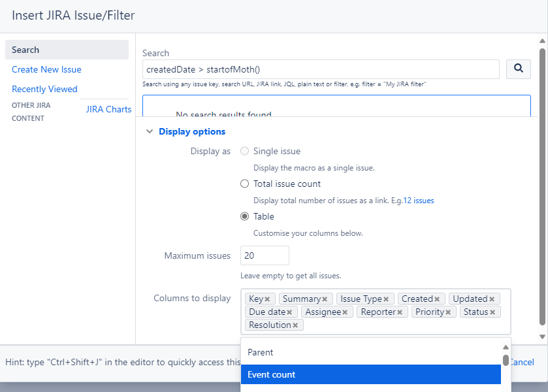The image size is (548, 392).
Task: Click the Display options heading
Action: (192, 131)
